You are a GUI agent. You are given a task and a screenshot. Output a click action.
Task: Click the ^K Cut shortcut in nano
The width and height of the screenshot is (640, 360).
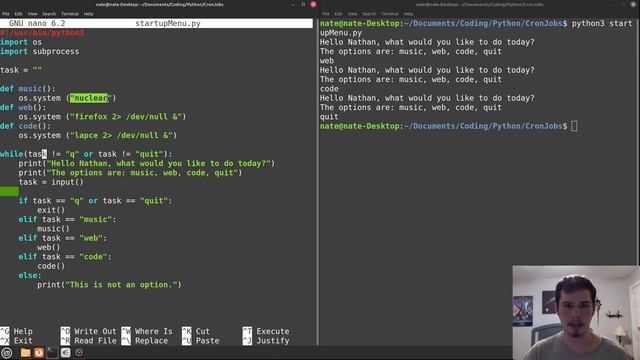[196, 331]
